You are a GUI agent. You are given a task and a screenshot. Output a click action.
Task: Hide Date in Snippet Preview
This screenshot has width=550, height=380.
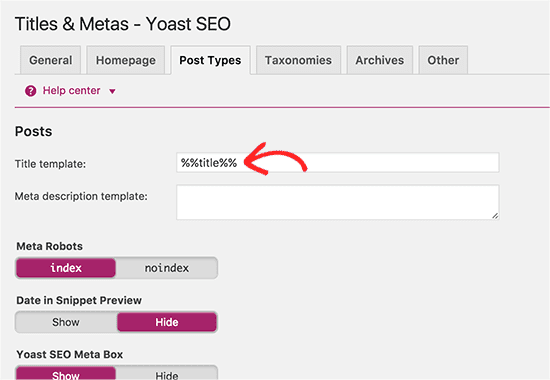click(x=167, y=322)
